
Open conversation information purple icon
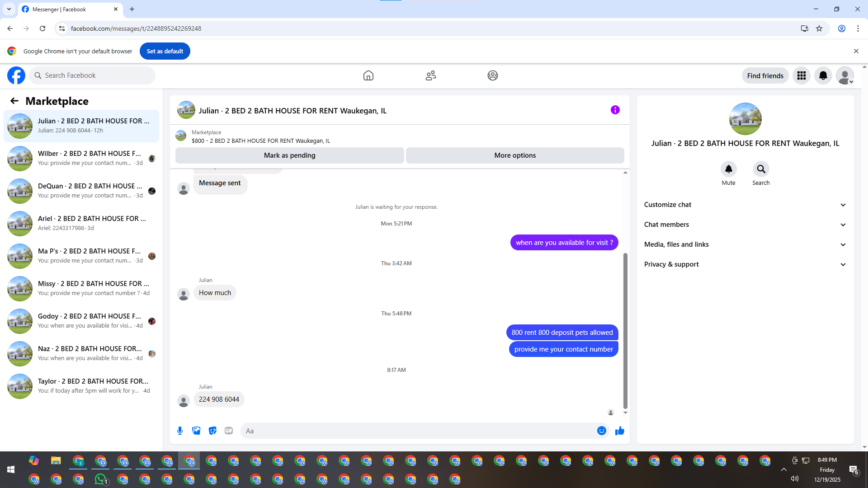[615, 110]
